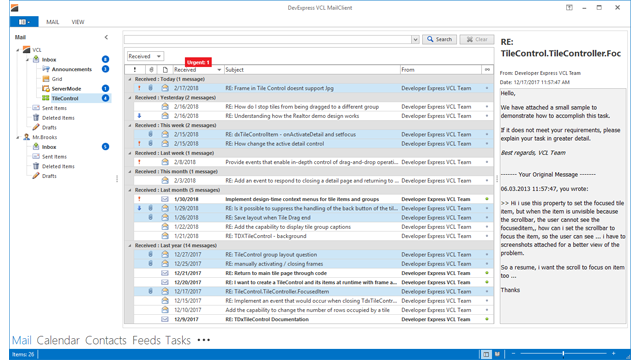The image size is (640, 360).
Task: Click envelope icon of 1/30/2018 message
Action: 164,199
